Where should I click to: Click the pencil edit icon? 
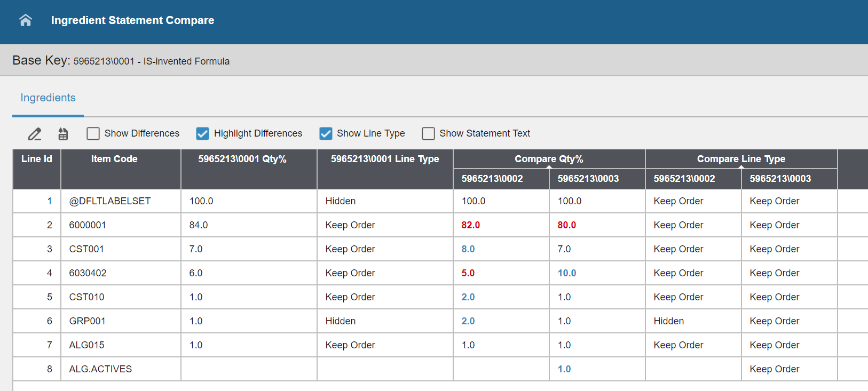(x=35, y=134)
